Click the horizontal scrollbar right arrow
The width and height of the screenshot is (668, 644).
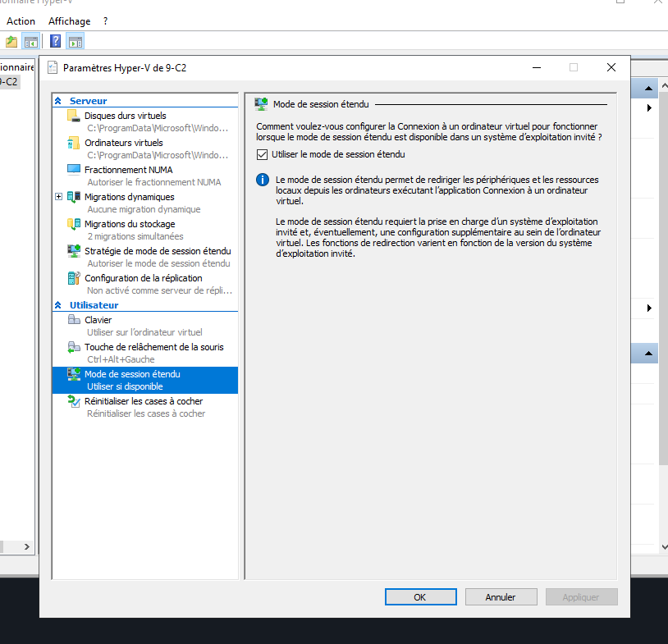tap(25, 546)
